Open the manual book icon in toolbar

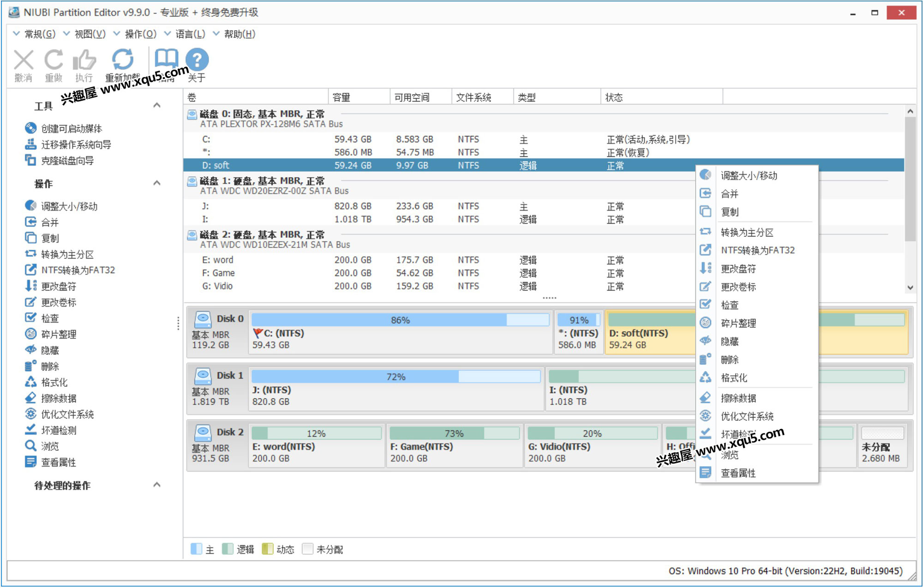[x=166, y=60]
